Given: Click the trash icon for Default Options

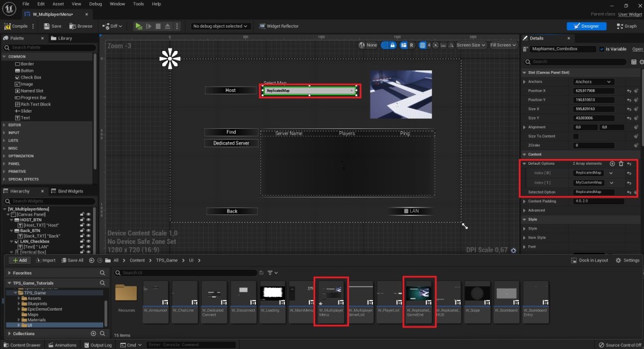Looking at the screenshot, I should (x=621, y=163).
